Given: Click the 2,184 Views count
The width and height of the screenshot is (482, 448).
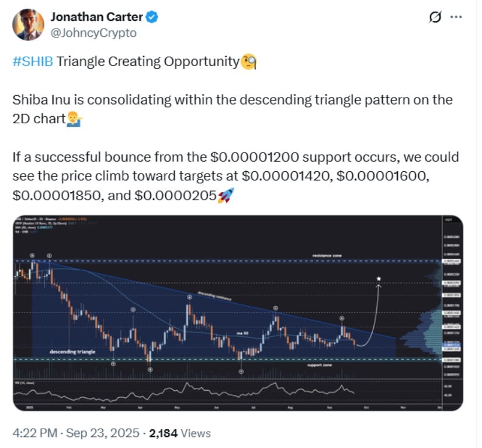Looking at the screenshot, I should click(x=180, y=433).
